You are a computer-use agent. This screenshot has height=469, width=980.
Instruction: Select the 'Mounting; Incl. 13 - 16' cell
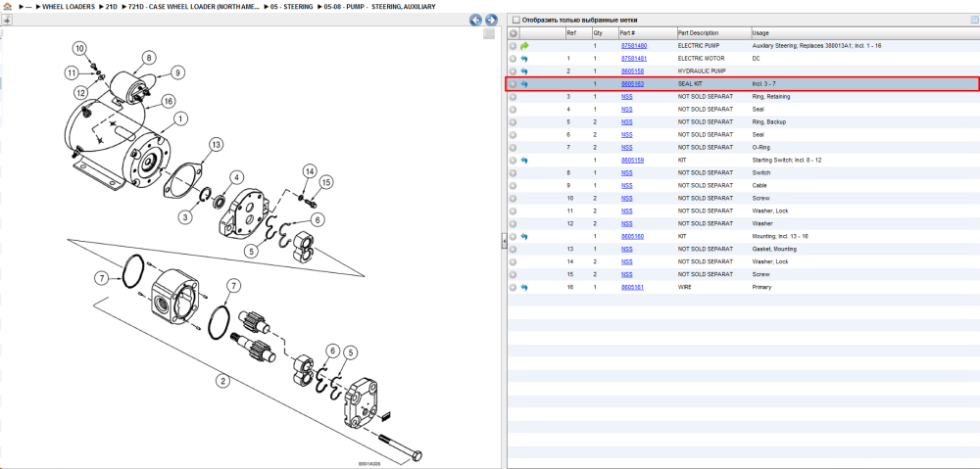tap(782, 237)
